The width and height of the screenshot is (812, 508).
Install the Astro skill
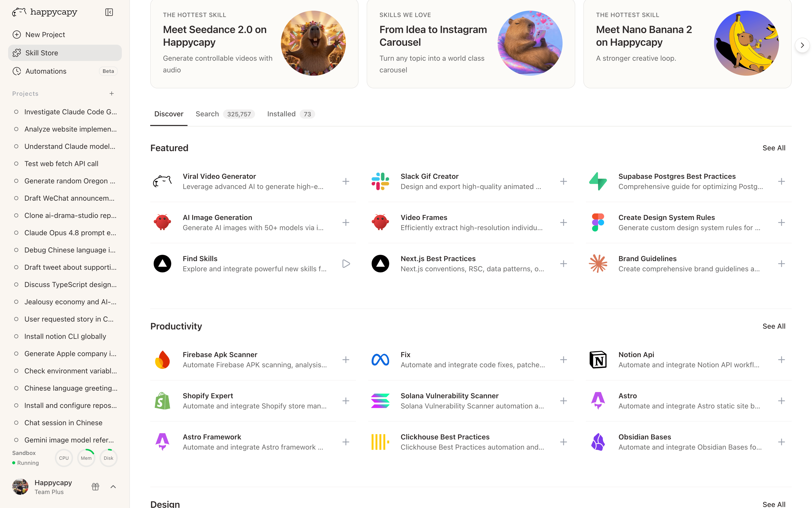[x=781, y=401]
